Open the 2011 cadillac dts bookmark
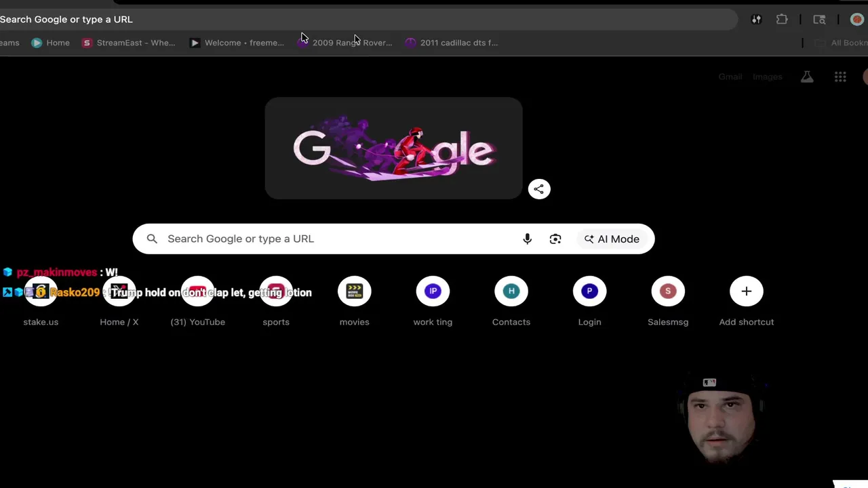868x488 pixels. (452, 43)
